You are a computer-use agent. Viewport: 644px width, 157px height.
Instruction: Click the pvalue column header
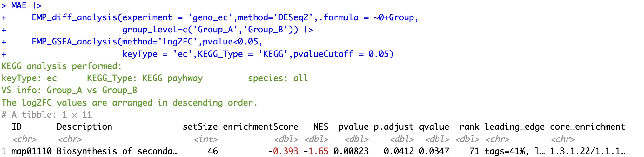353,127
